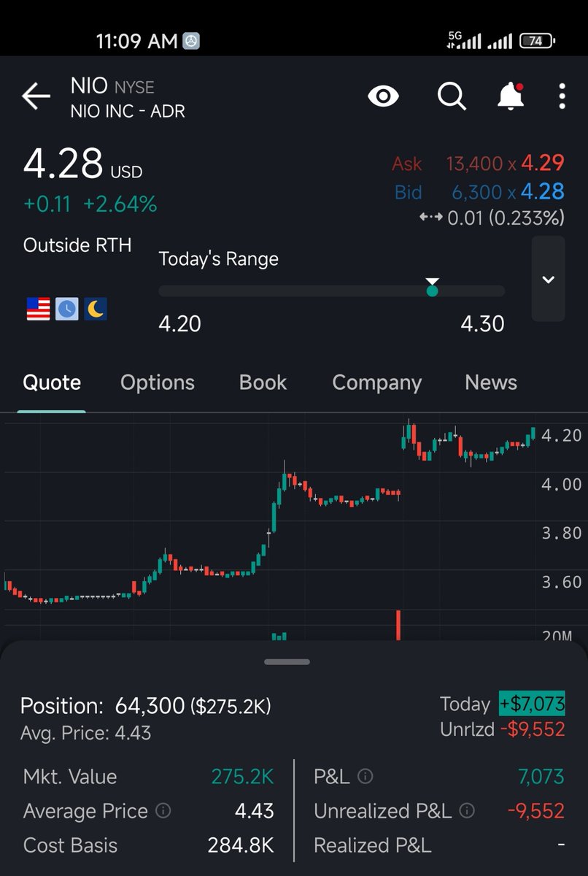Open the alerts bell icon
The image size is (588, 876).
pyautogui.click(x=511, y=96)
